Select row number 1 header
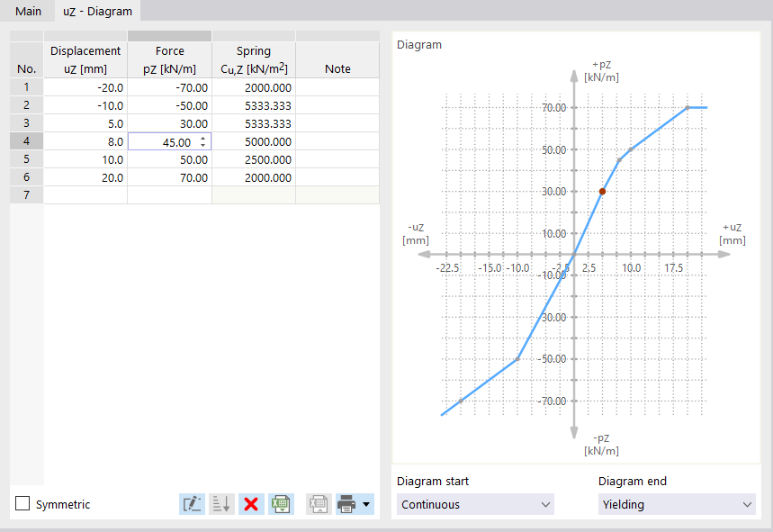This screenshot has width=773, height=532. pyautogui.click(x=27, y=87)
